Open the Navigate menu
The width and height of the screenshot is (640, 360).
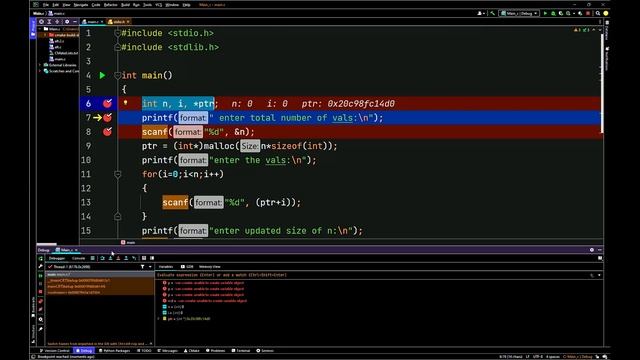click(x=80, y=4)
